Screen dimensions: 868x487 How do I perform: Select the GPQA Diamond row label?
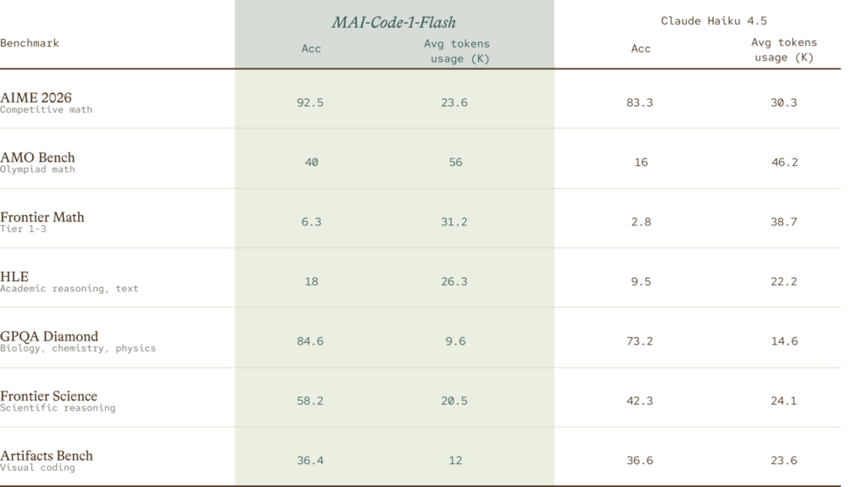[x=78, y=341]
